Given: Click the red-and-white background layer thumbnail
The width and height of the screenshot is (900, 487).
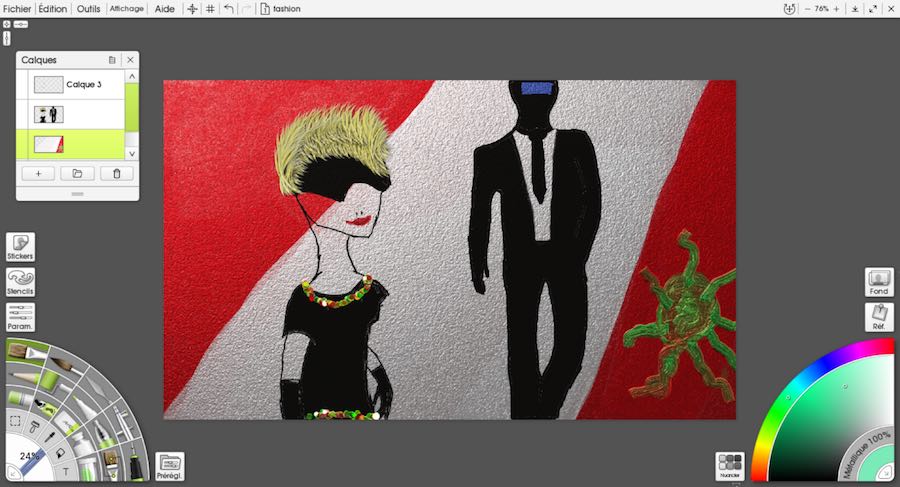Looking at the screenshot, I should coord(48,144).
